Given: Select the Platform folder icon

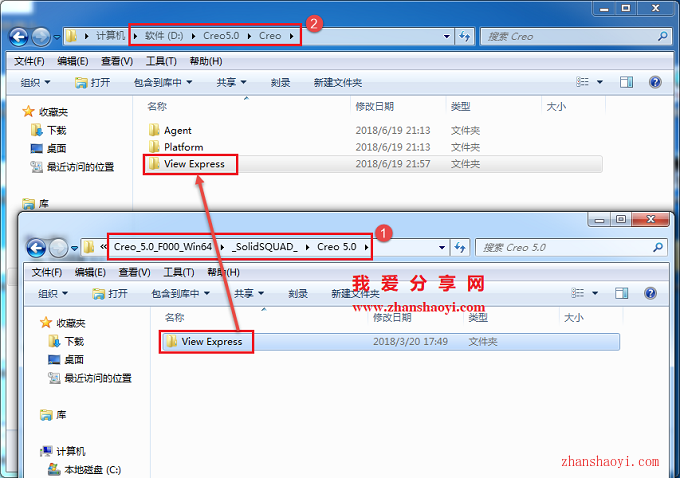Looking at the screenshot, I should 154,146.
